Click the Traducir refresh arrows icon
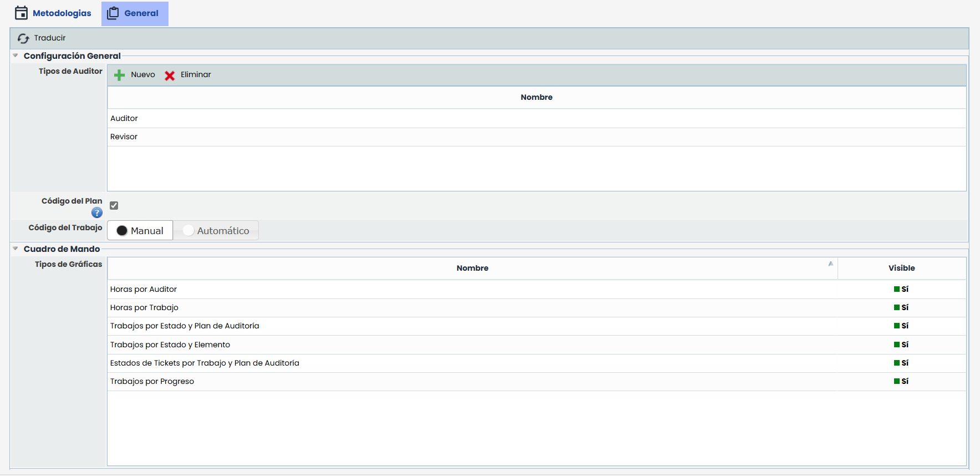The width and height of the screenshot is (980, 476). click(x=23, y=38)
